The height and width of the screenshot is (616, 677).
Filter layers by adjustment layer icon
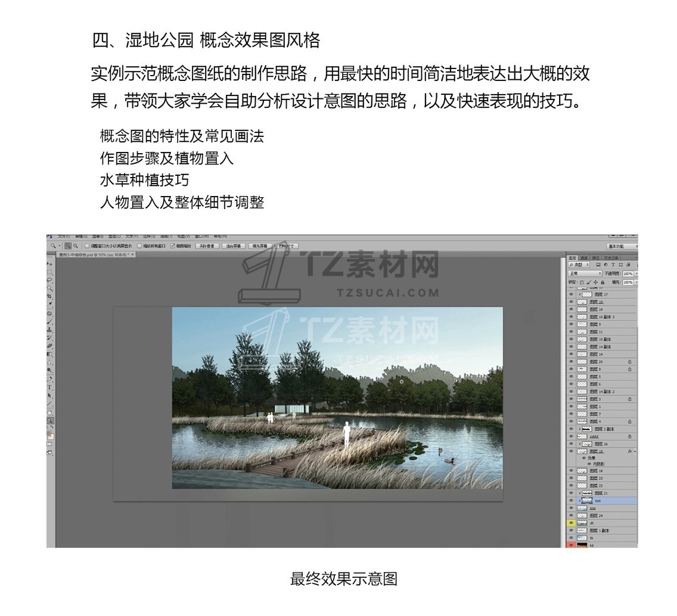(605, 265)
